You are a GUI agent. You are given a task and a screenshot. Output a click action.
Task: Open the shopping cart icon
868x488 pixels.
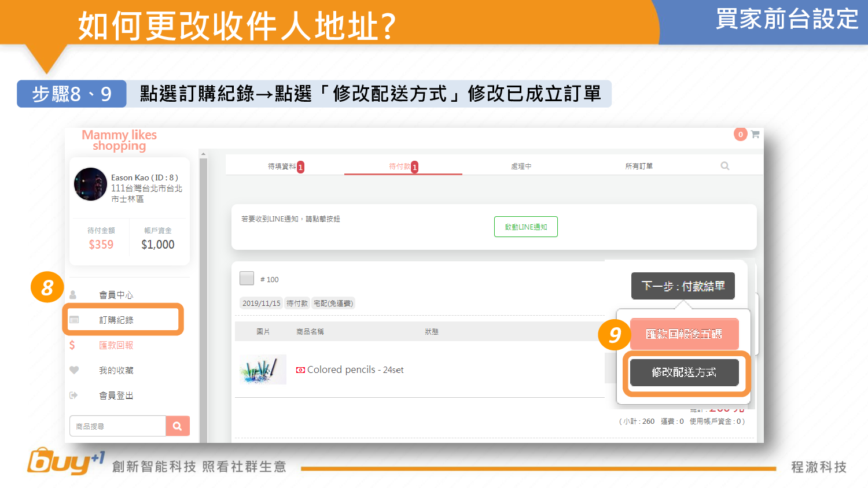755,134
